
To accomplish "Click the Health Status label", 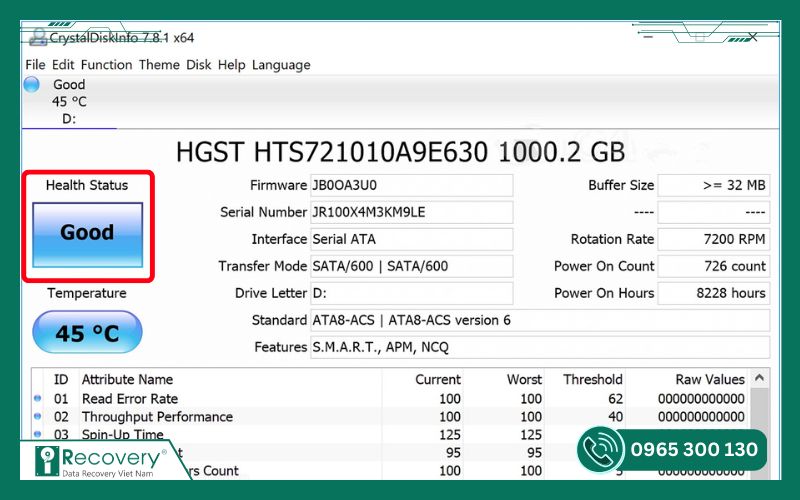I will (87, 185).
